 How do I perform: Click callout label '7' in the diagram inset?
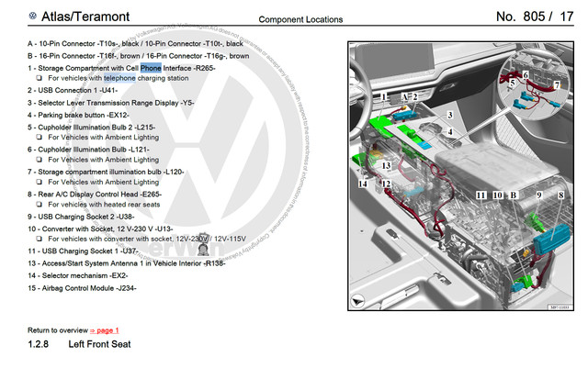pyautogui.click(x=557, y=85)
